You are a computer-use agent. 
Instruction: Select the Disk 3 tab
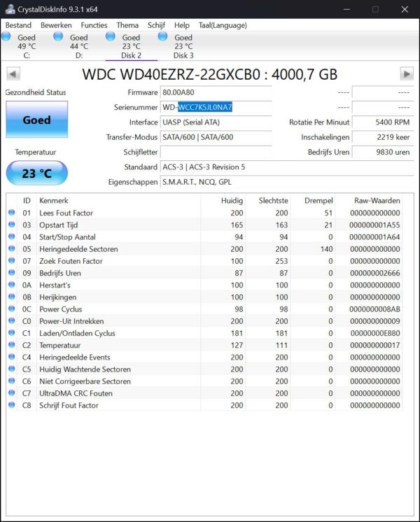point(183,46)
